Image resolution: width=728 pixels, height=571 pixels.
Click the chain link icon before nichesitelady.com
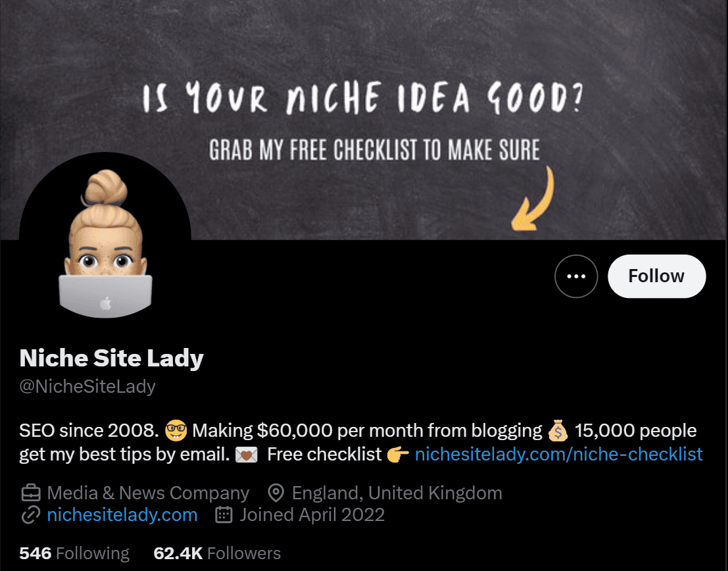(31, 515)
